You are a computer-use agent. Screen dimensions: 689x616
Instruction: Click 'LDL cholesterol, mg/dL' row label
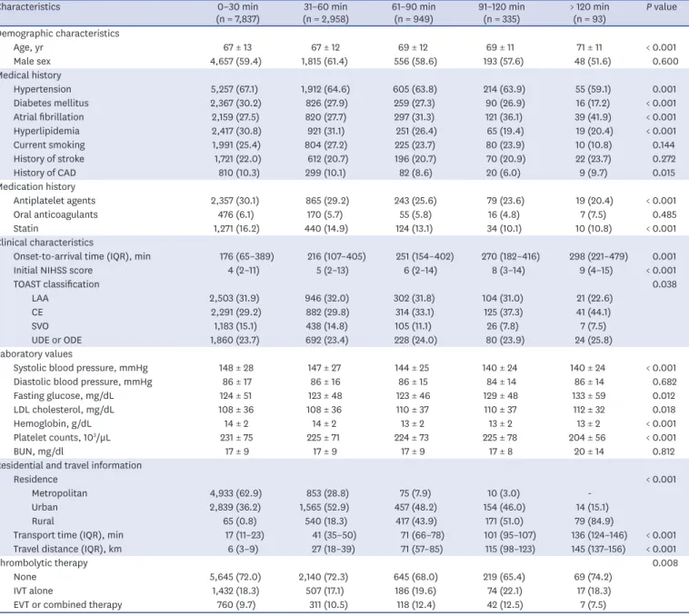[x=64, y=410]
